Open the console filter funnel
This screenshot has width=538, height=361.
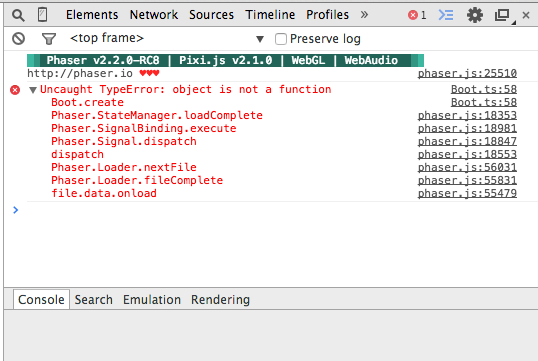(x=48, y=39)
